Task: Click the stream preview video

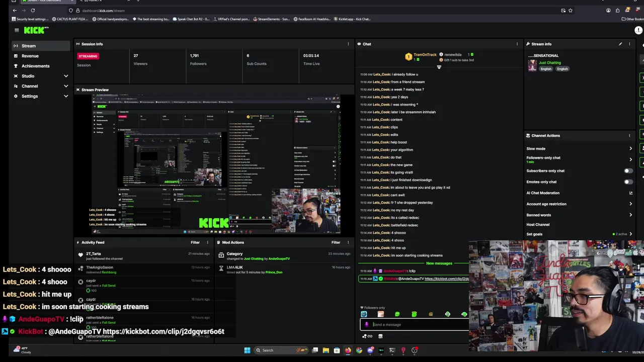Action: point(216,164)
